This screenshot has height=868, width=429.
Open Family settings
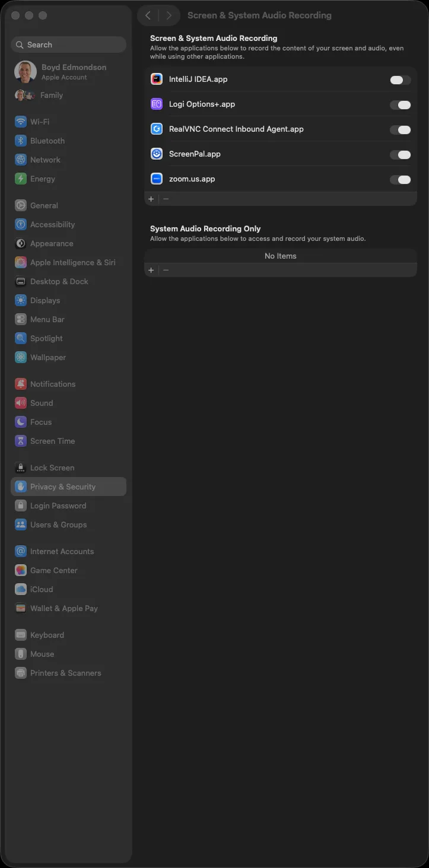click(68, 95)
